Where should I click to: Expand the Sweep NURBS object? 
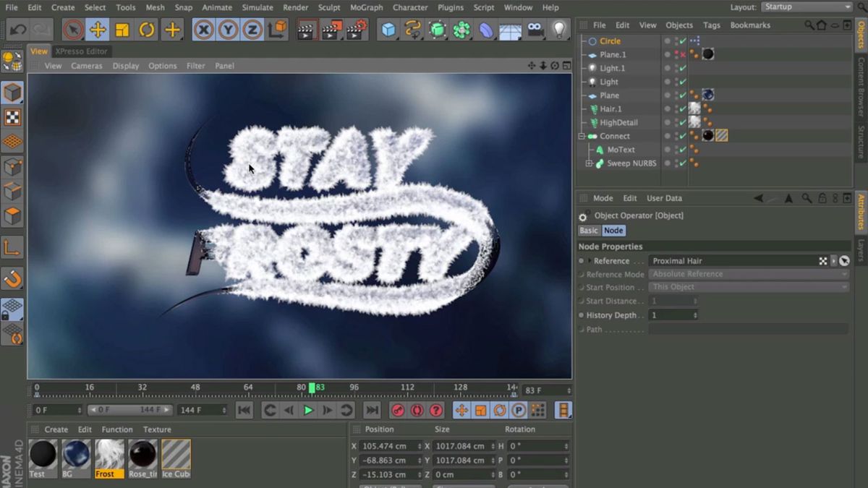click(x=589, y=163)
